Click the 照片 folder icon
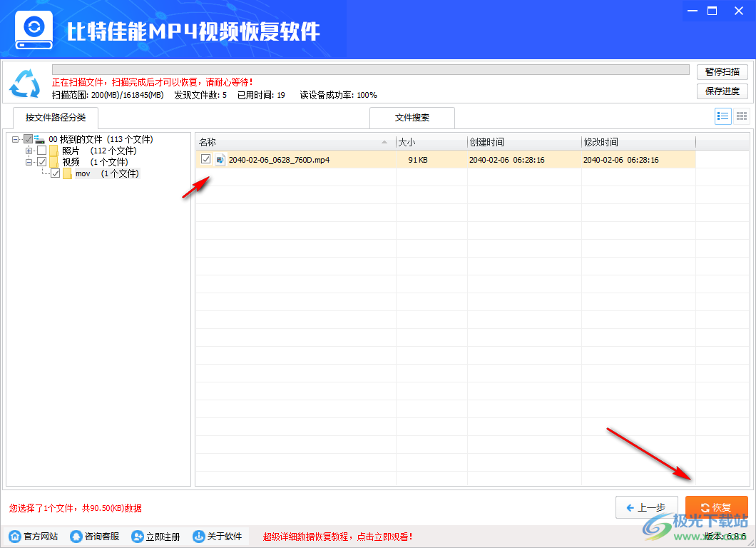 (53, 151)
